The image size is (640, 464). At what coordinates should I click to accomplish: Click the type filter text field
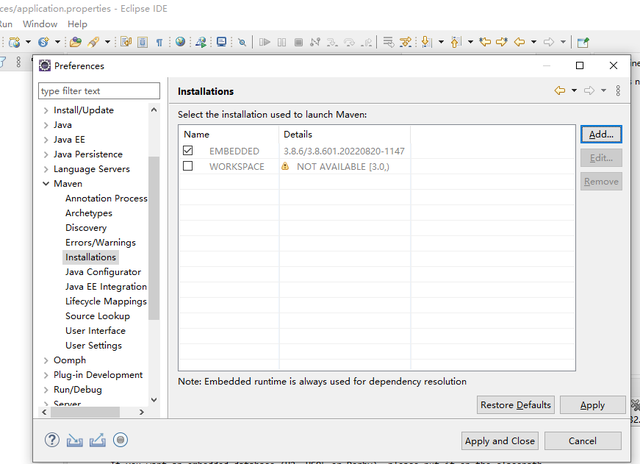[99, 91]
